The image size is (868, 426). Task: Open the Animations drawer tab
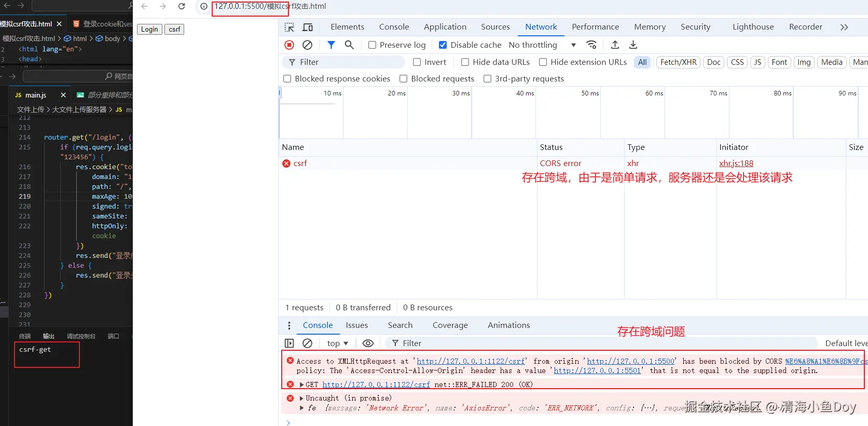(x=508, y=325)
